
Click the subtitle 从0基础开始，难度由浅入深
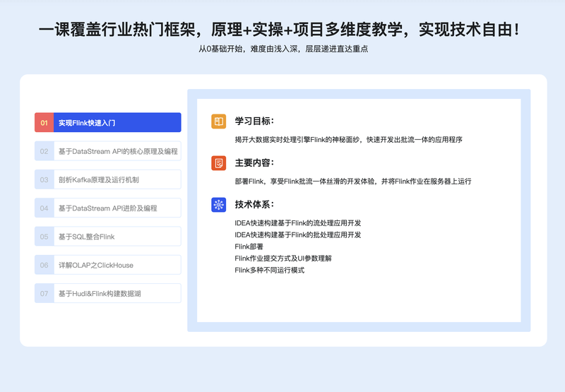(x=283, y=49)
